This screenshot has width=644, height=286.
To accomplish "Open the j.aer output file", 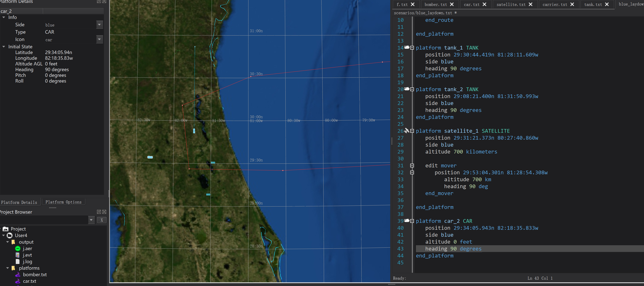I will coord(27,248).
